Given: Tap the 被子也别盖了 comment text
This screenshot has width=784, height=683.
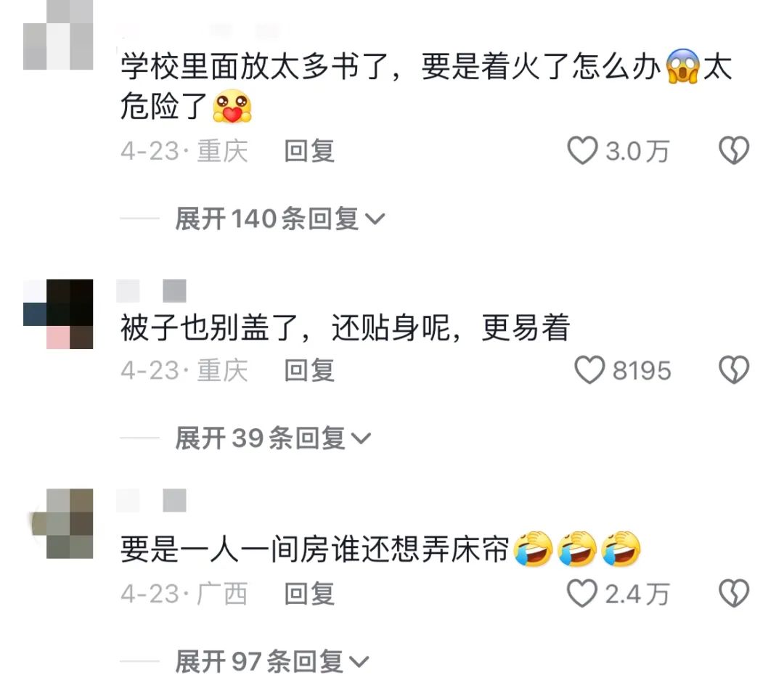Looking at the screenshot, I should [x=345, y=328].
